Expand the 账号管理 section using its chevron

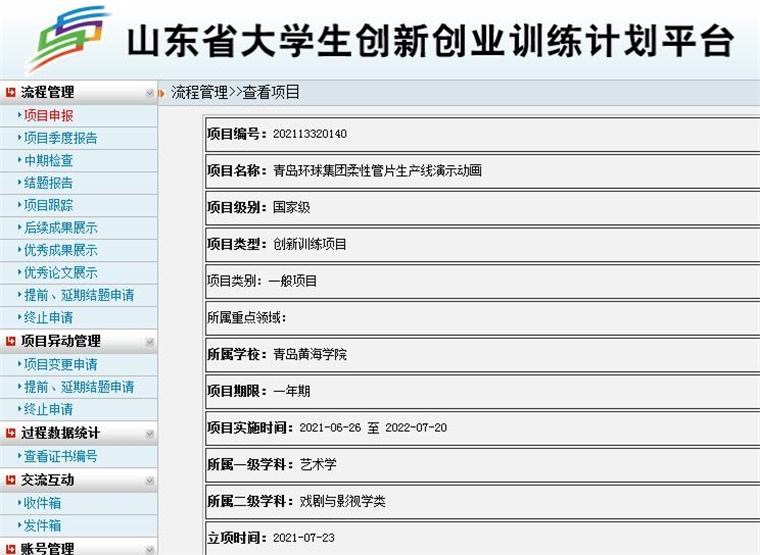pos(149,548)
